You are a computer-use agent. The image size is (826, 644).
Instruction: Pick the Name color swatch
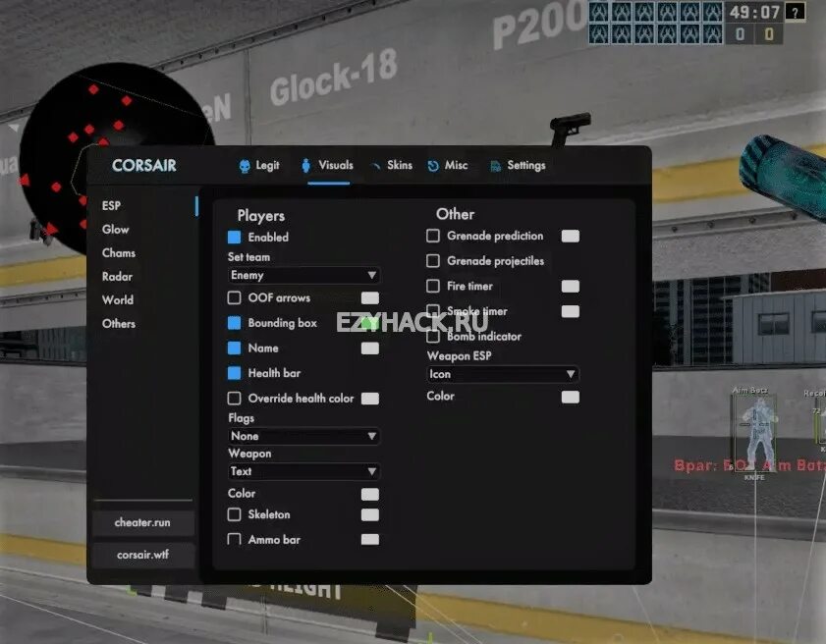[370, 349]
